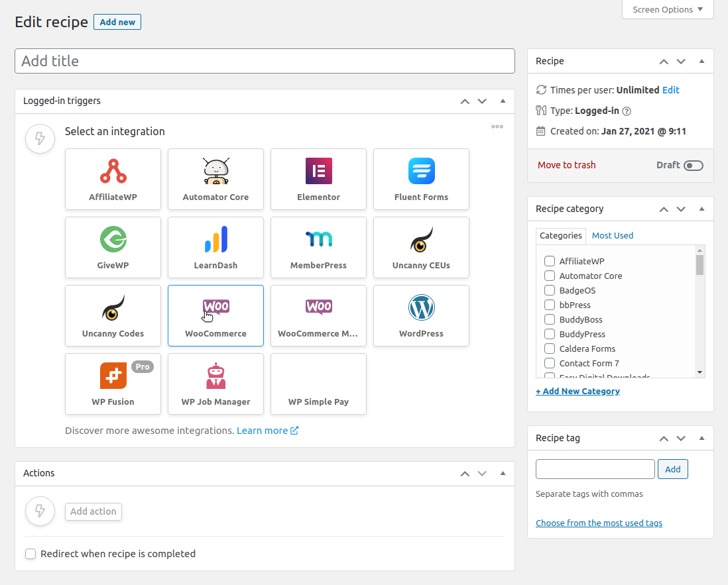Check the Automator Core category

pos(549,276)
